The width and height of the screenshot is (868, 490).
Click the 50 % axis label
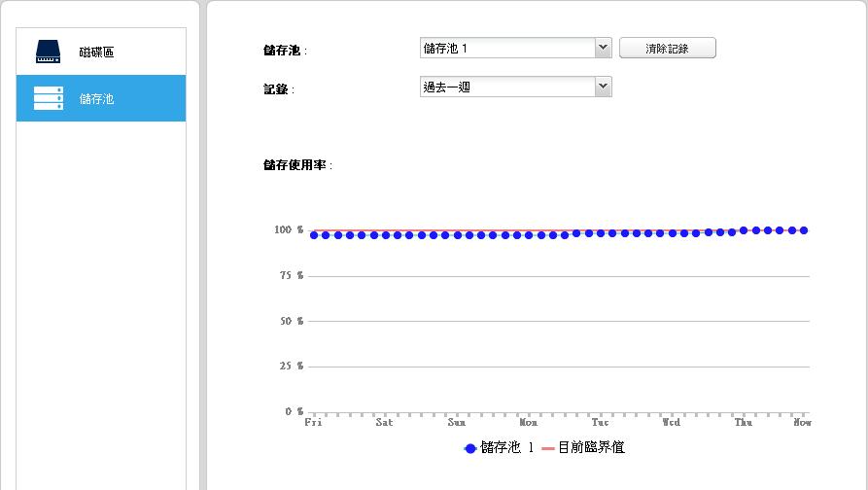[292, 321]
